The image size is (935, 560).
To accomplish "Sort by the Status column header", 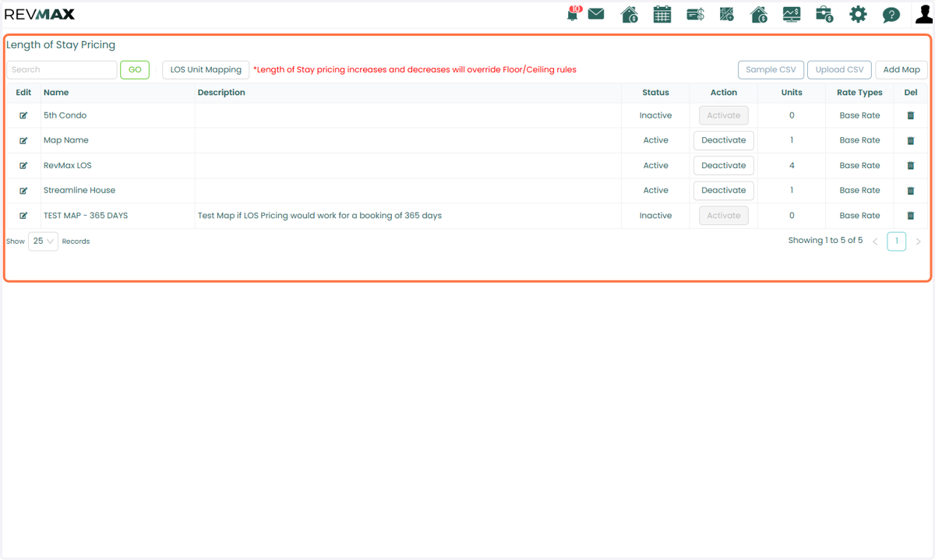I will point(655,93).
